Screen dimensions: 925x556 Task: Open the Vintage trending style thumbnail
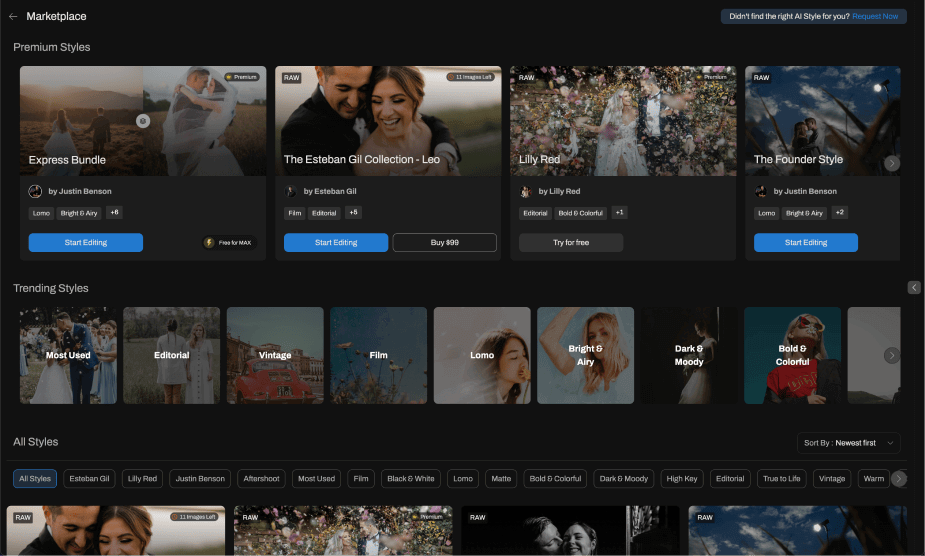click(x=275, y=355)
